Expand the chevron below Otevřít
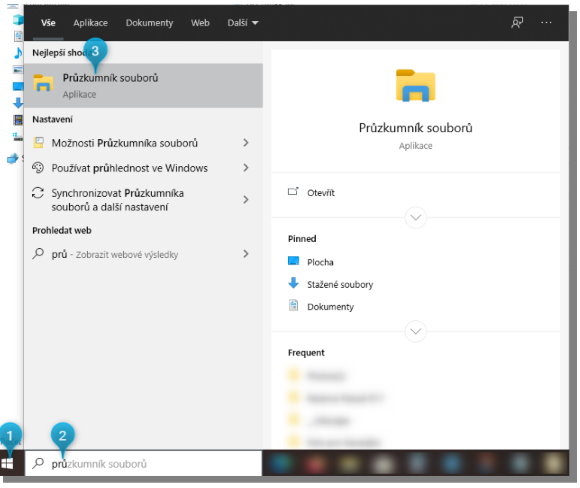This screenshot has height=488, width=580. (415, 217)
